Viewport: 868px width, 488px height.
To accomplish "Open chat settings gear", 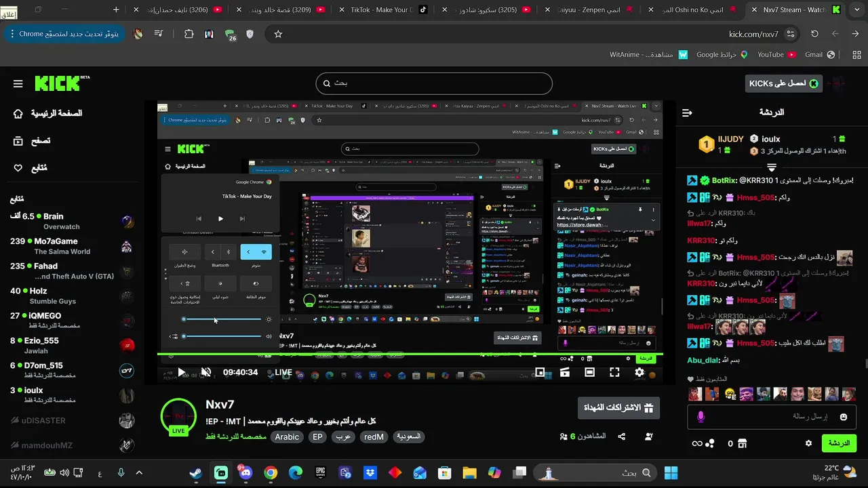I will point(808,443).
